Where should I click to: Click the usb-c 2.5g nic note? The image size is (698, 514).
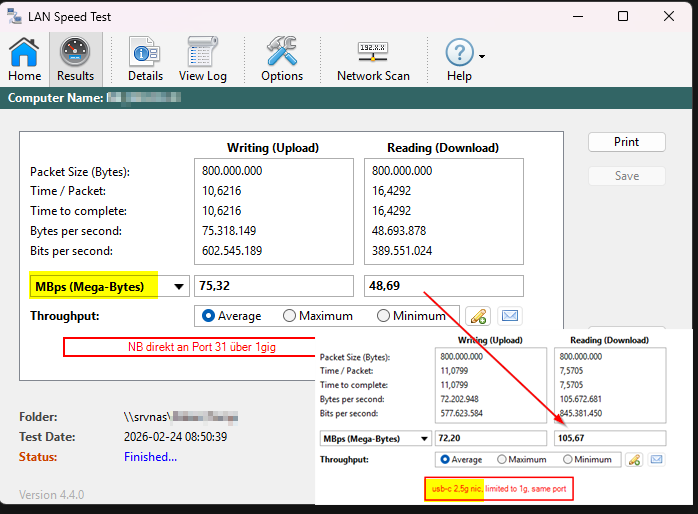[499, 489]
